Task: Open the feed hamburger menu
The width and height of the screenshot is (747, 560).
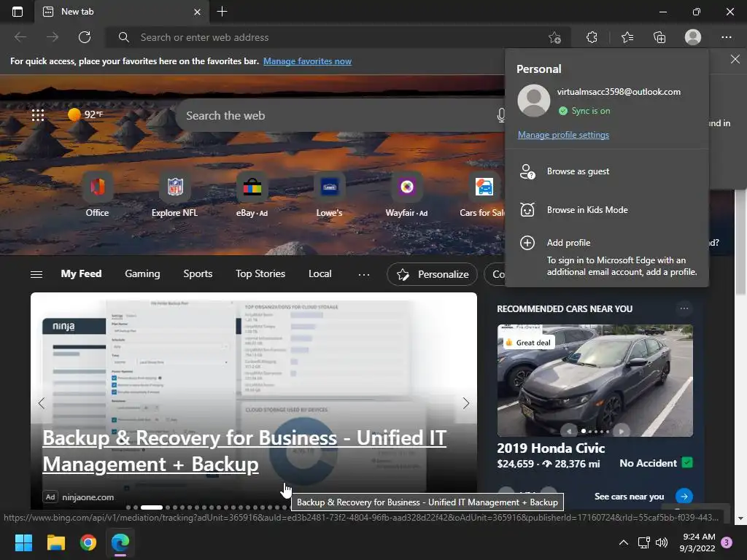Action: pos(36,274)
